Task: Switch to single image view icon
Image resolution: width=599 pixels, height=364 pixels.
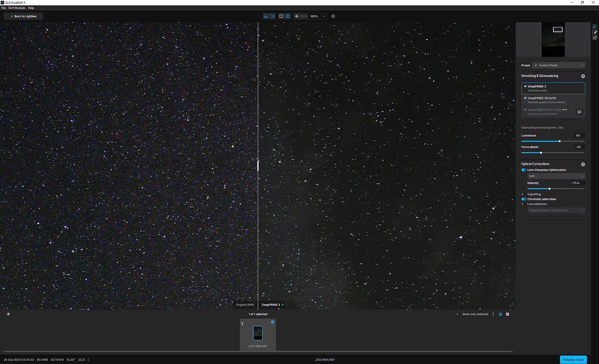Action: click(281, 16)
